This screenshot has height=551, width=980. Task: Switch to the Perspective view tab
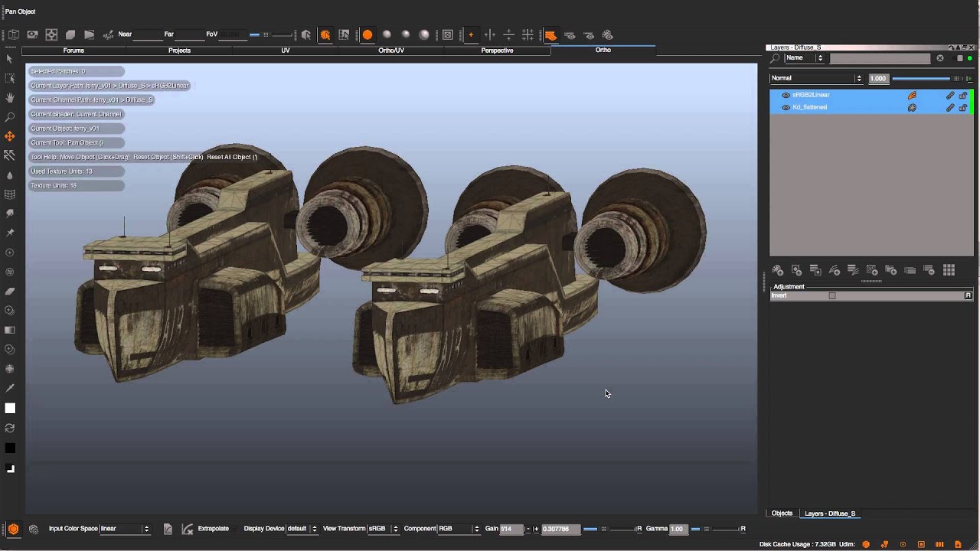pyautogui.click(x=497, y=51)
